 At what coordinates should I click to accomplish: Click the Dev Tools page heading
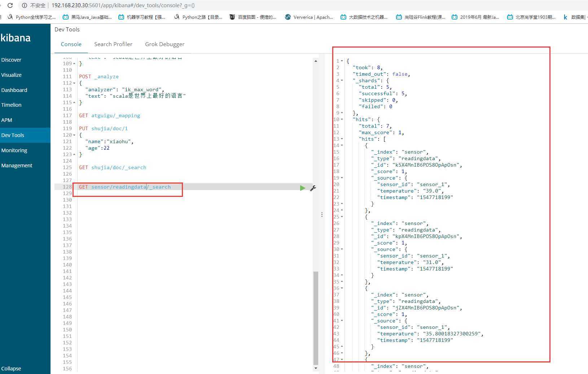coord(67,30)
